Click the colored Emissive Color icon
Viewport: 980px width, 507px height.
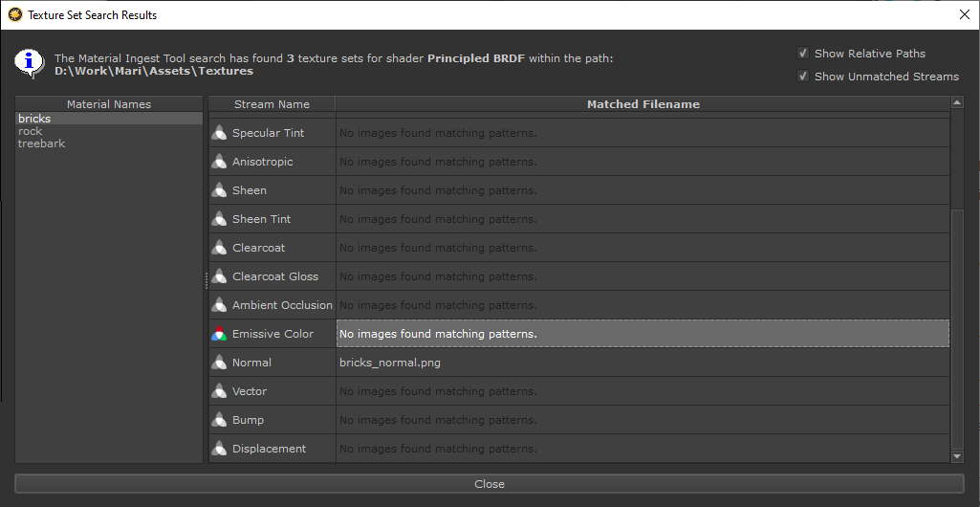click(219, 334)
